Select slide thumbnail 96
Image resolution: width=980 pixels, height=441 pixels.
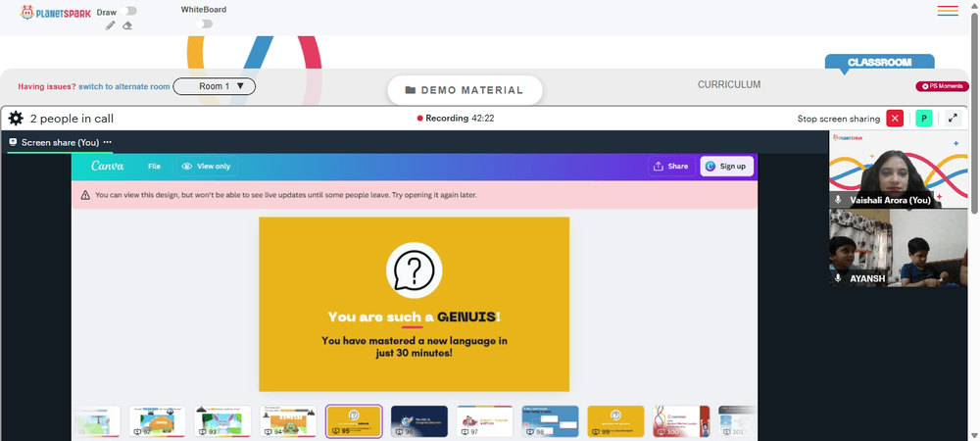pos(419,421)
